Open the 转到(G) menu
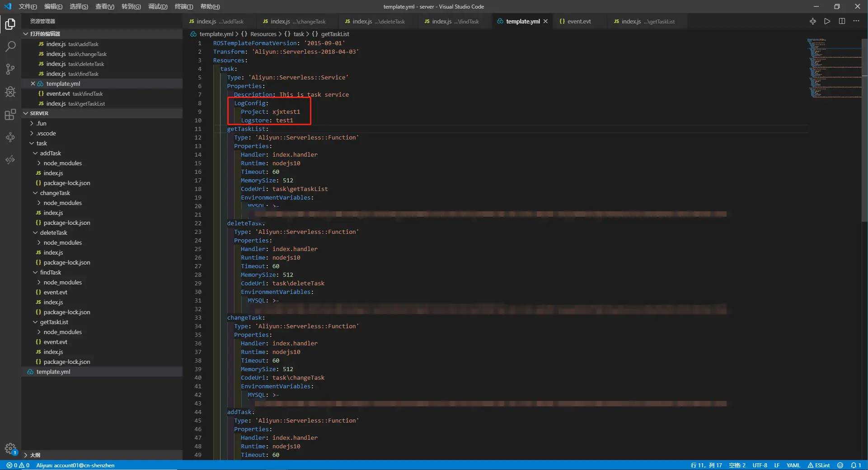868x470 pixels. [131, 6]
